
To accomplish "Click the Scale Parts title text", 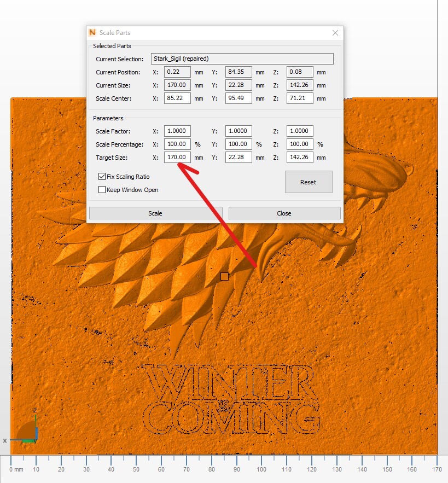I will tap(115, 33).
